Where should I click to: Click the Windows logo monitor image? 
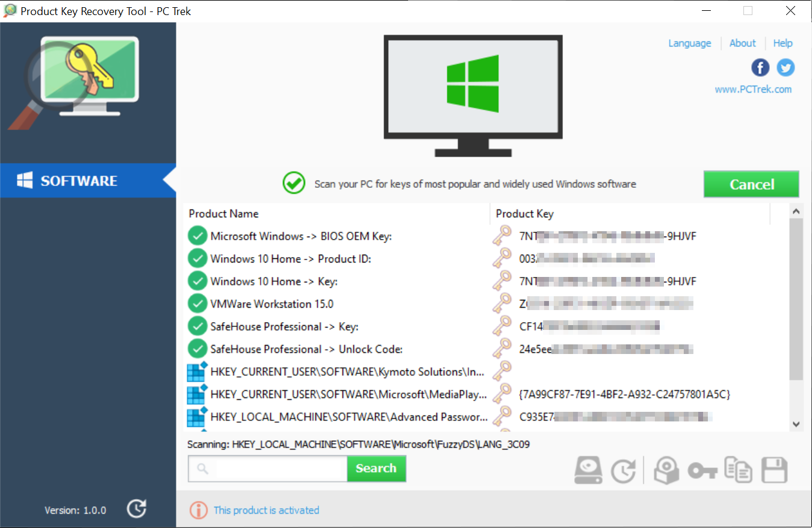tap(473, 95)
